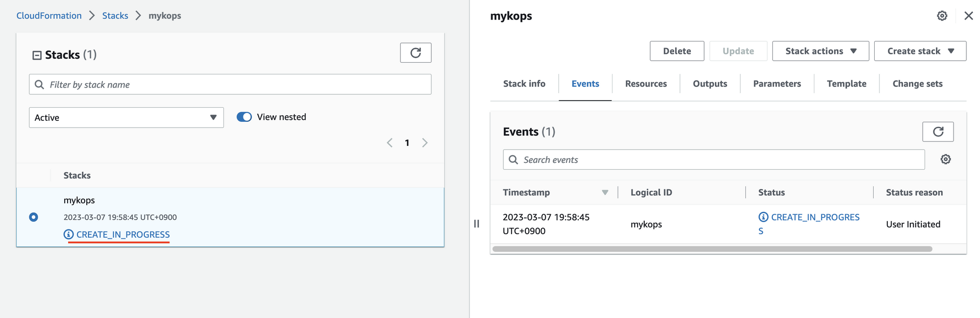980x318 pixels.
Task: Open the Events tab
Action: pos(585,84)
